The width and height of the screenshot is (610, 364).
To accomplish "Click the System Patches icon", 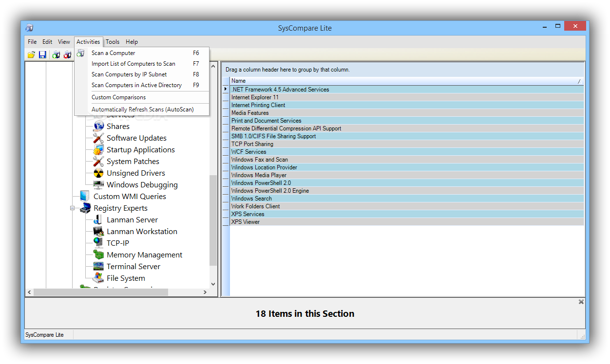I will [x=99, y=161].
